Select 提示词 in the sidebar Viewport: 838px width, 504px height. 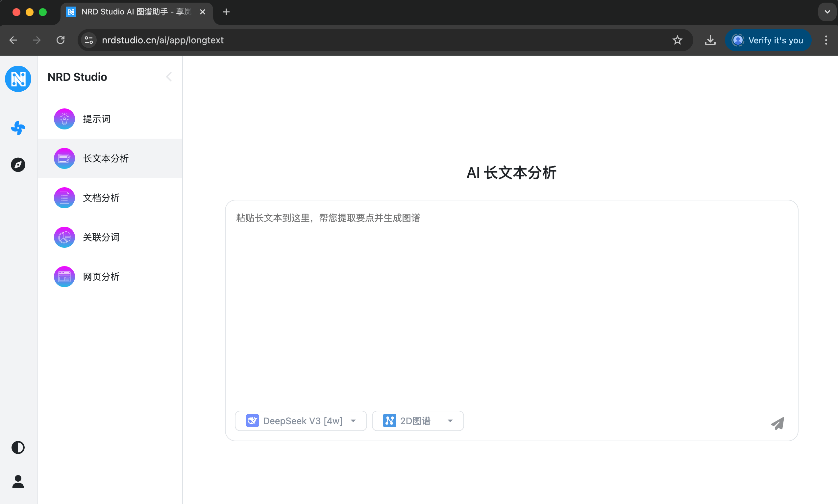[x=97, y=119]
